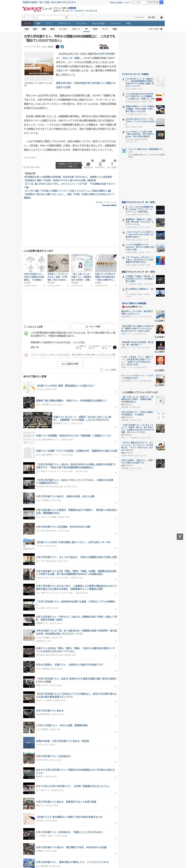The width and height of the screenshot is (186, 868).
Task: Click the blue search button at top right
Action: coord(161,2)
